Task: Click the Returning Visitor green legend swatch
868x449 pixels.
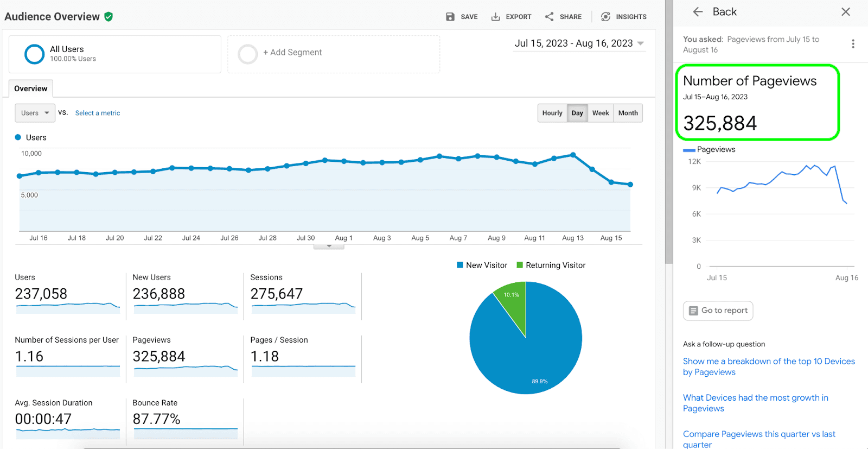Action: click(x=520, y=265)
